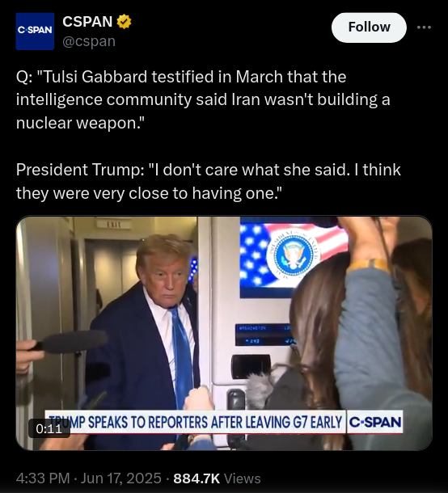The image size is (448, 493).
Task: Open the @cspan handle link
Action: coord(89,41)
